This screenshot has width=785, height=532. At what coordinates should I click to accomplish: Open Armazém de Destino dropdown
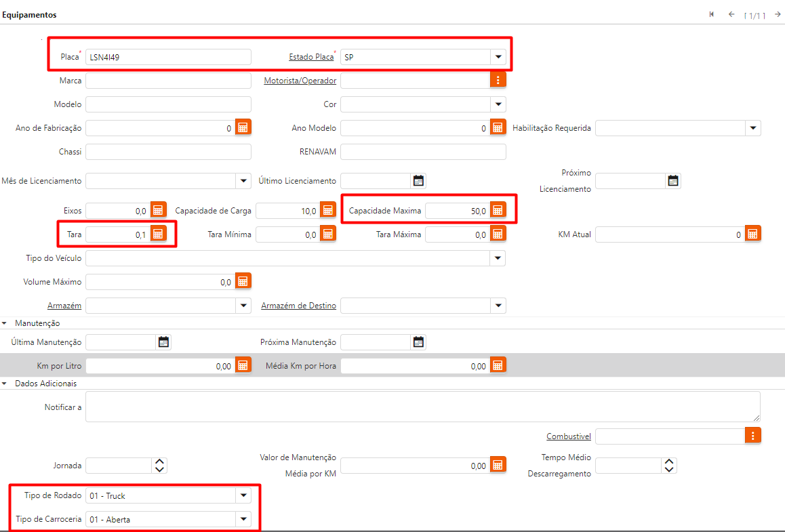tap(498, 305)
